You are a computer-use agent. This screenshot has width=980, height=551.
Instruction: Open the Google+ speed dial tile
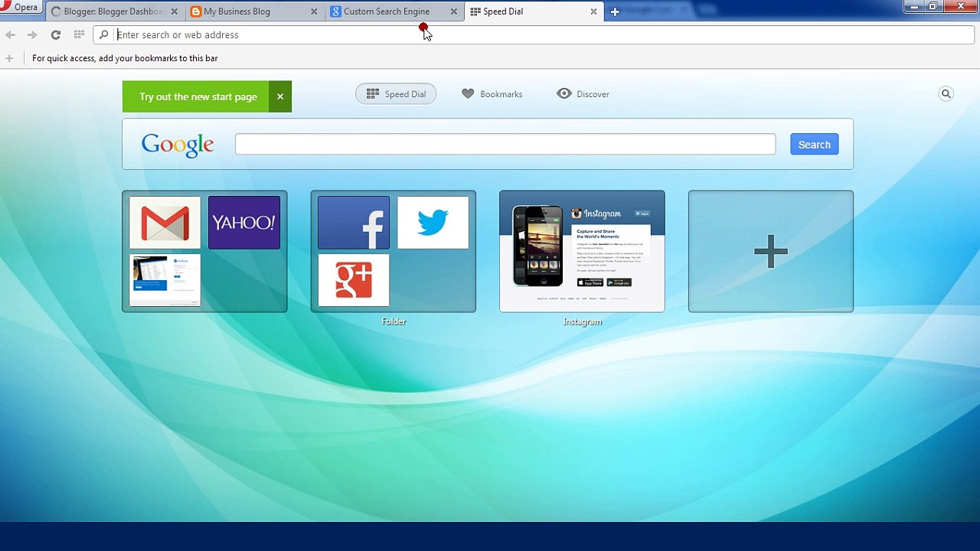(354, 281)
